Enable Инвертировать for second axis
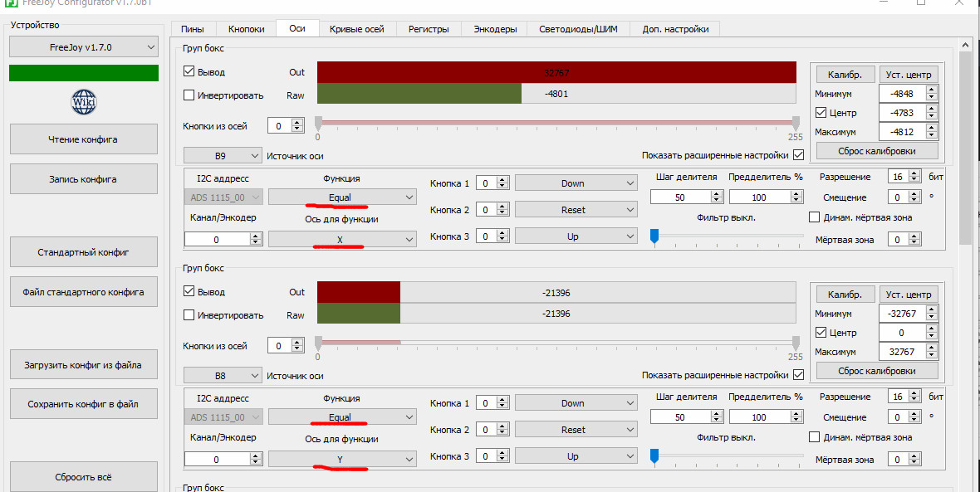980x492 pixels. click(189, 315)
